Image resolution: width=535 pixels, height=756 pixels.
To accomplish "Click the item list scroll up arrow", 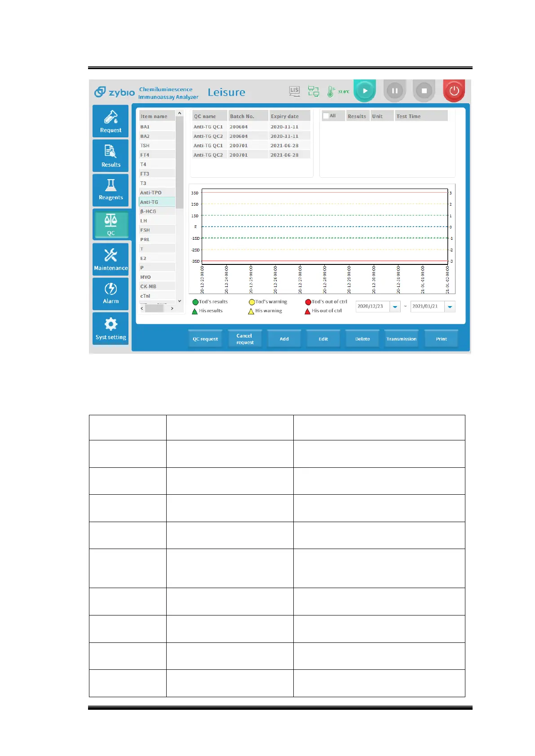I will click(180, 113).
